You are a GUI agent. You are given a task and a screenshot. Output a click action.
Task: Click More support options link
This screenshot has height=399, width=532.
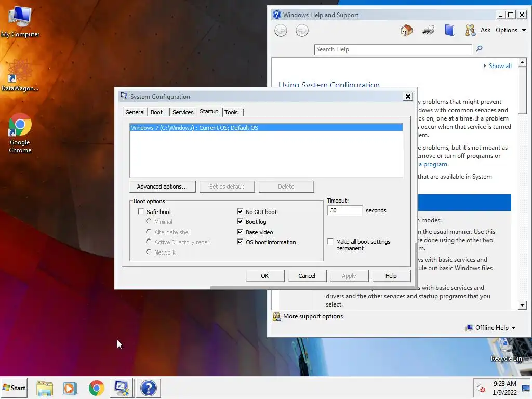pos(313,316)
